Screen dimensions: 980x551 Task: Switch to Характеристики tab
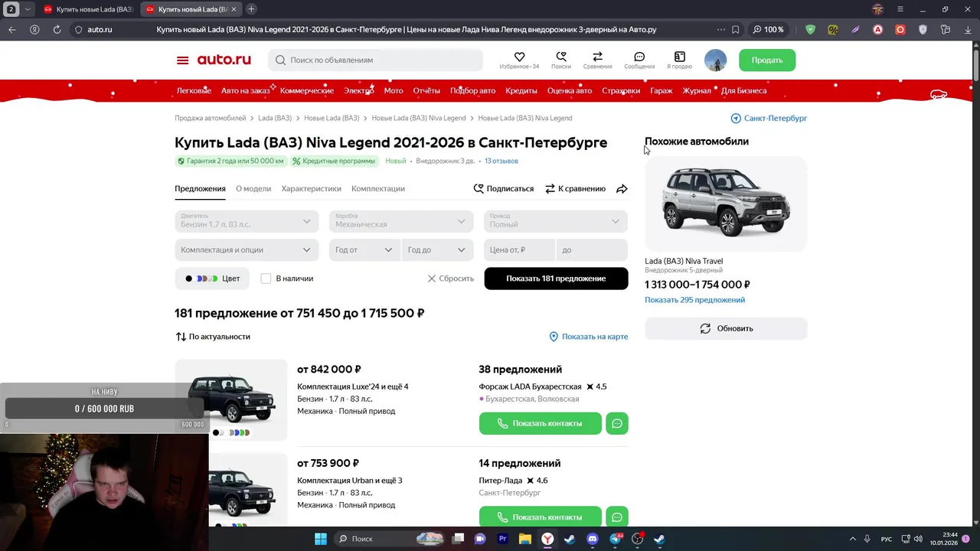point(311,188)
